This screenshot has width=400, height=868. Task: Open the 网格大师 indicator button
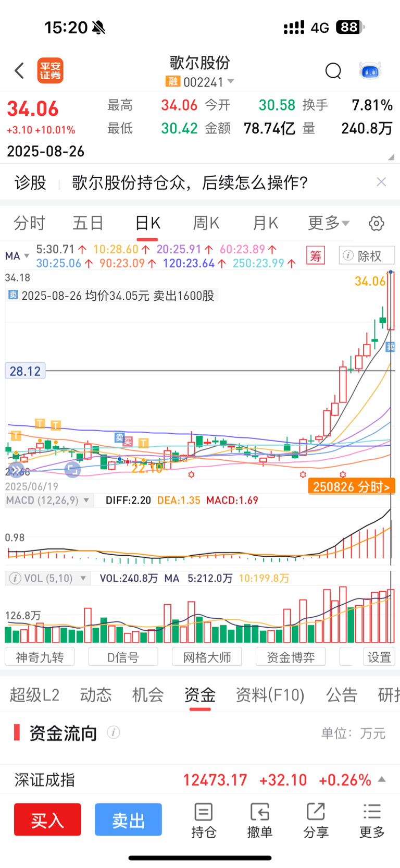[207, 657]
